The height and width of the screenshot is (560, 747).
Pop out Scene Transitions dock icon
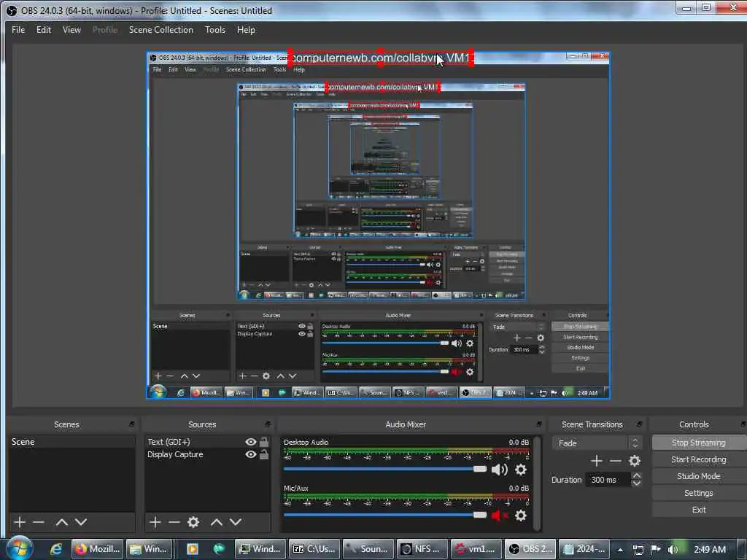pos(639,424)
